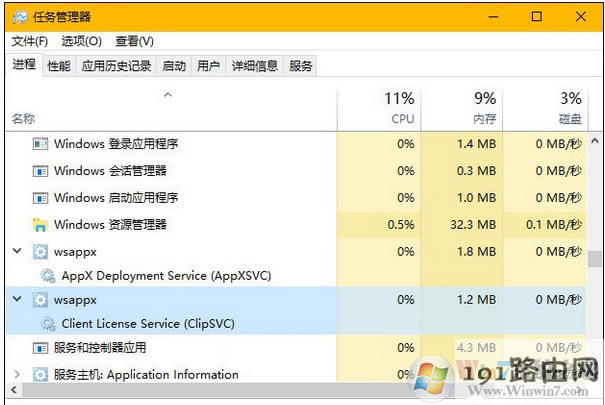Click the Windows 启动应用程序 process icon
605x405 pixels.
[x=40, y=198]
